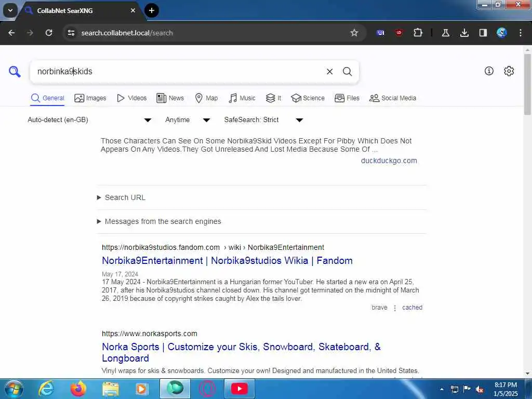Switch to the Music category
The width and height of the screenshot is (532, 399).
coord(242,98)
